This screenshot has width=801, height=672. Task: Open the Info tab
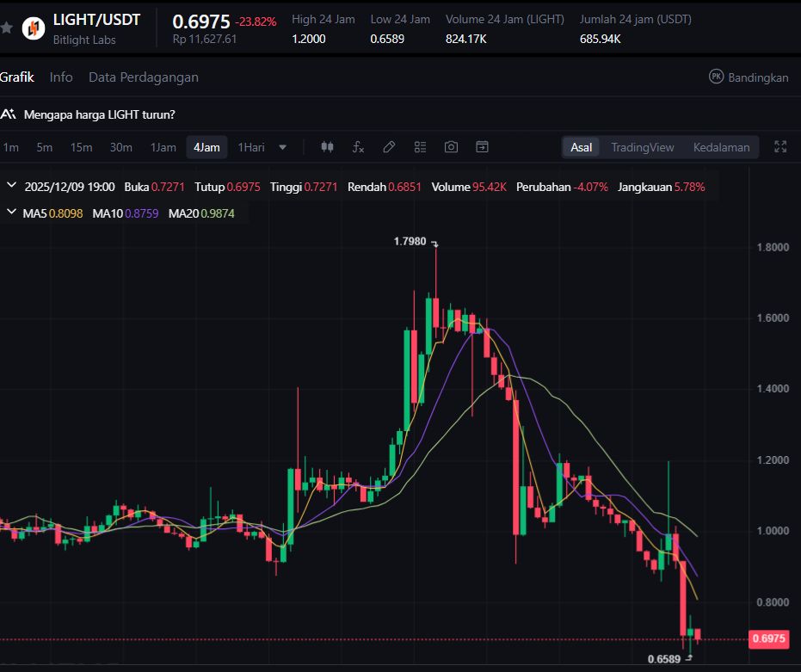[x=61, y=77]
